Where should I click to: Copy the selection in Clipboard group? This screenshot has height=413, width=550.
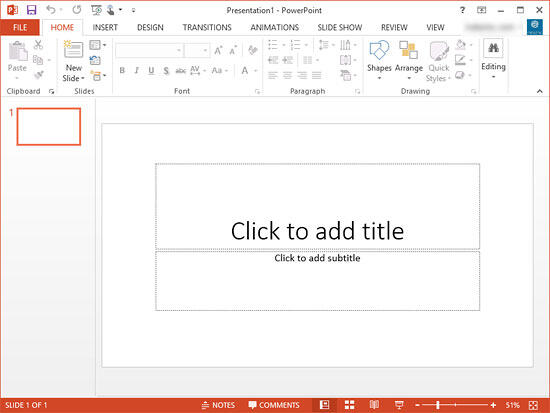click(38, 60)
